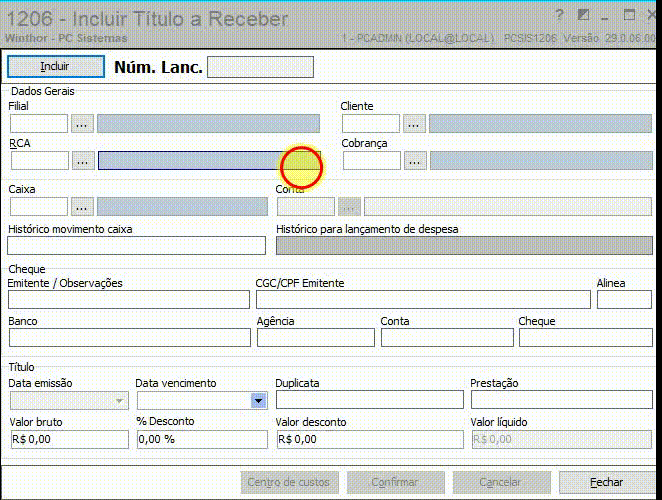Image resolution: width=662 pixels, height=500 pixels.
Task: Click the Caixa description field
Action: pos(182,207)
